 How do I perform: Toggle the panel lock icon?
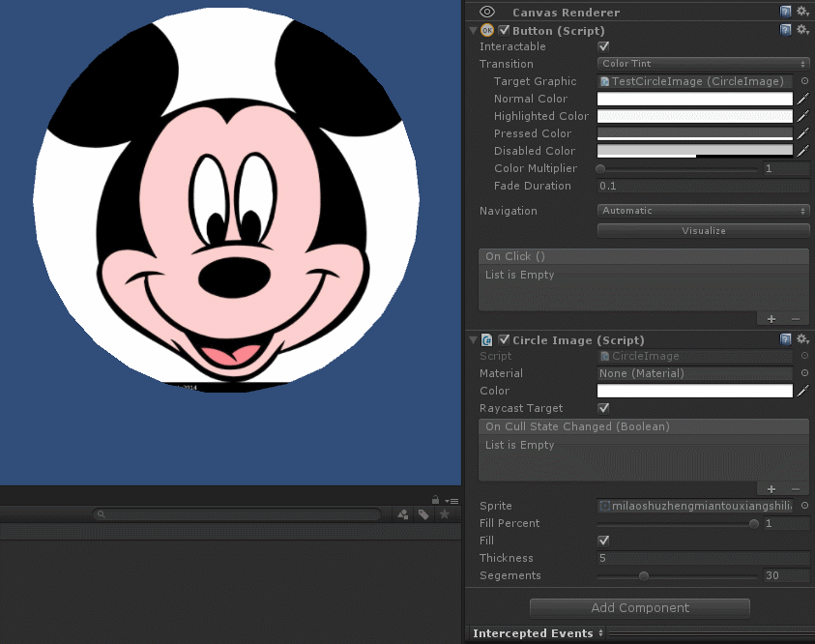pos(436,500)
